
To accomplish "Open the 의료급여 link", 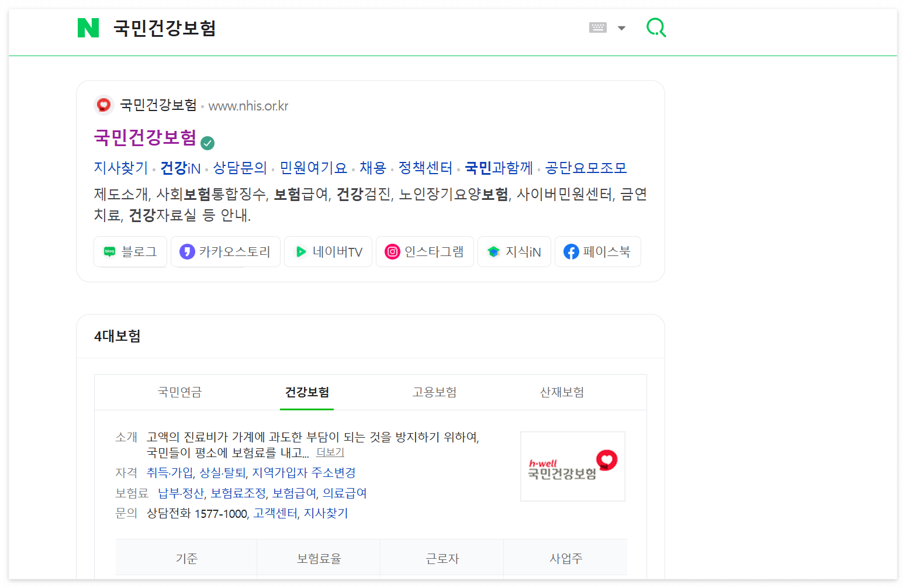I will 345,493.
